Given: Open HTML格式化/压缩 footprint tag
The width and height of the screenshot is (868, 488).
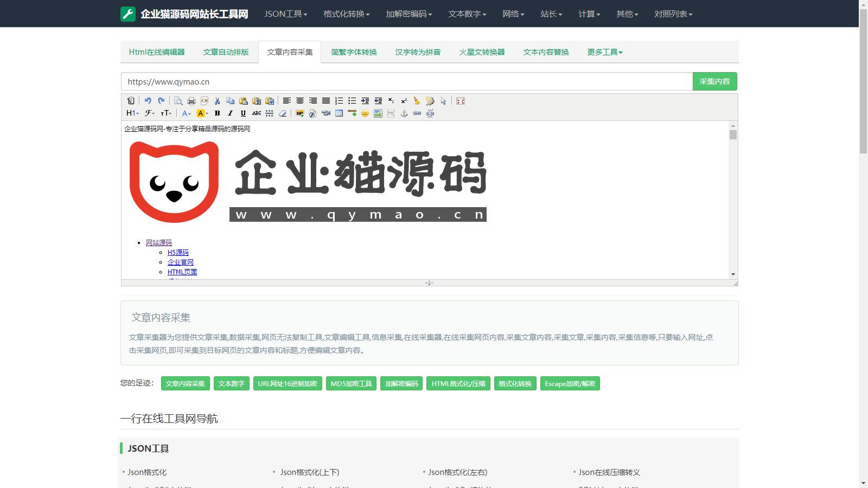Looking at the screenshot, I should (458, 384).
